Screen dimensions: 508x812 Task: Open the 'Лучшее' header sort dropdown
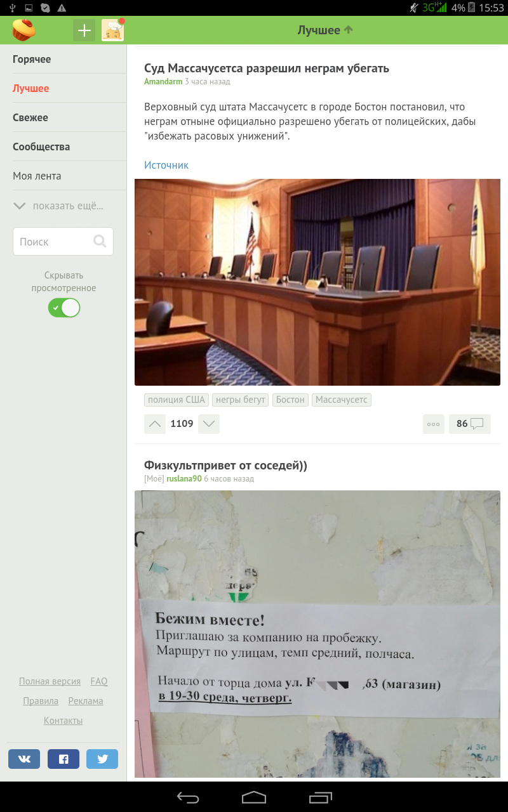(x=325, y=30)
